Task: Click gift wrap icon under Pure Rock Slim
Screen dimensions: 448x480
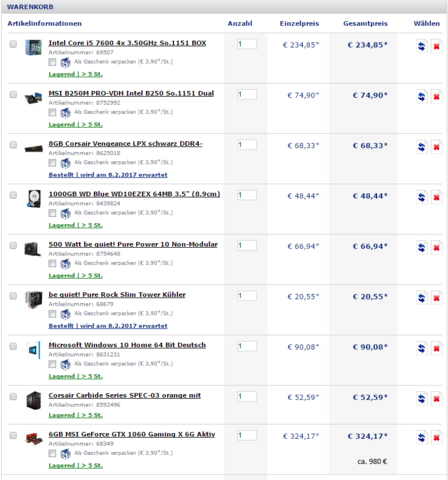Action: [65, 314]
